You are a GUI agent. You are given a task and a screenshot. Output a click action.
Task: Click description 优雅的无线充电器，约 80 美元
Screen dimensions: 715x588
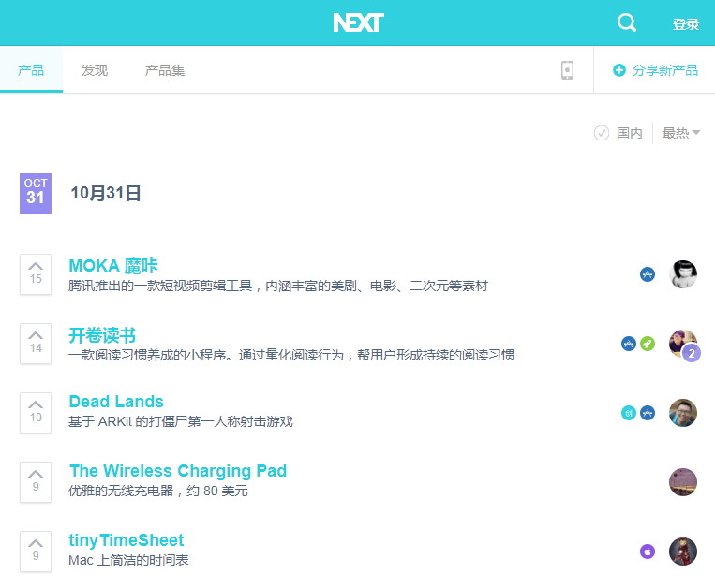click(158, 491)
